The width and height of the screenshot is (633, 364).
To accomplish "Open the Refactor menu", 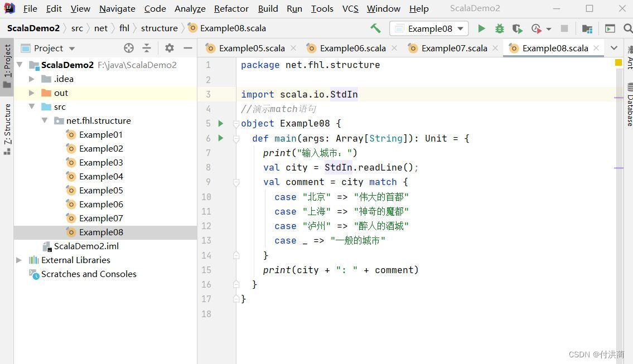I will (231, 8).
